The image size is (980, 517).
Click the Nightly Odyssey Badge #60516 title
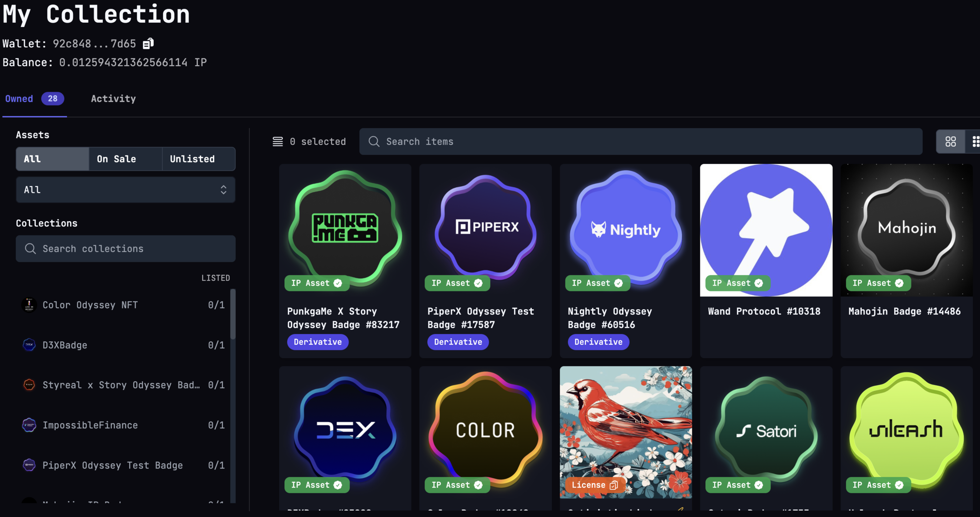click(x=610, y=318)
